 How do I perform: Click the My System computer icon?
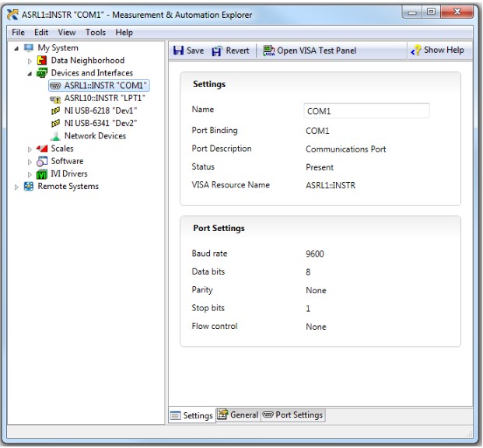click(29, 47)
